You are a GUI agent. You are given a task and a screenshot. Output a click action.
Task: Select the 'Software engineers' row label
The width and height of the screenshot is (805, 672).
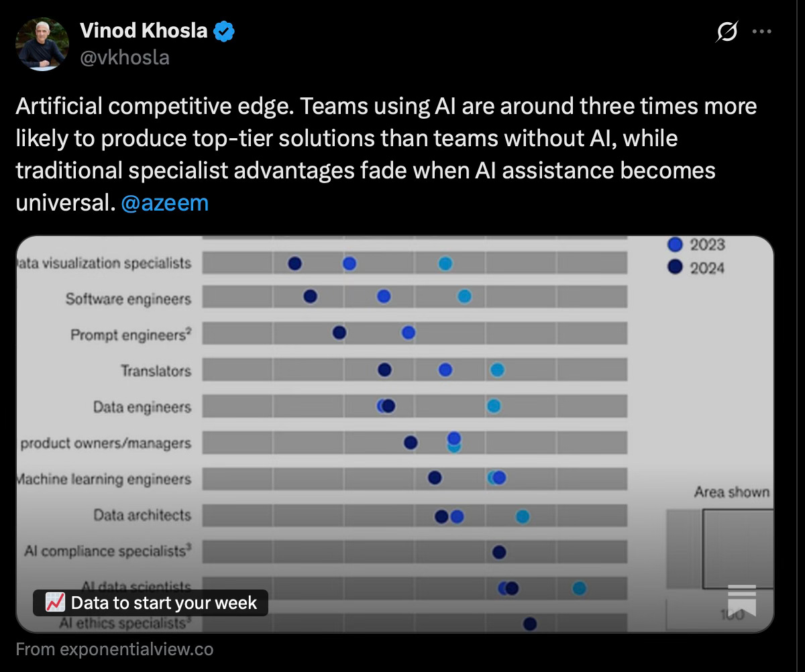(127, 299)
